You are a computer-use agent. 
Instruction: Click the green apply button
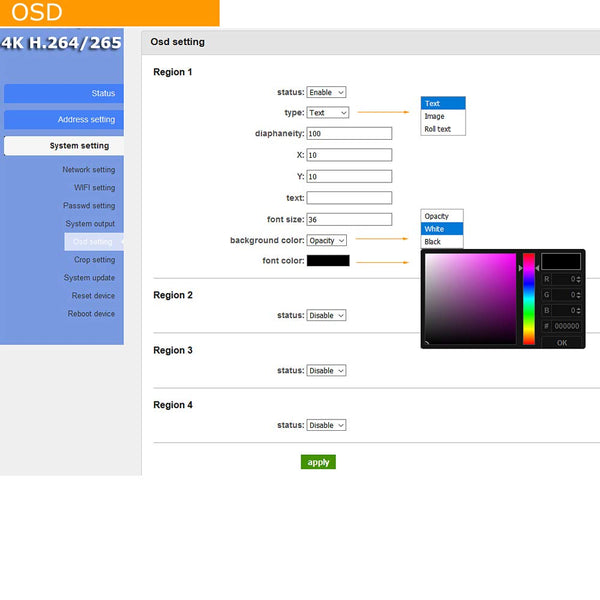coord(318,462)
